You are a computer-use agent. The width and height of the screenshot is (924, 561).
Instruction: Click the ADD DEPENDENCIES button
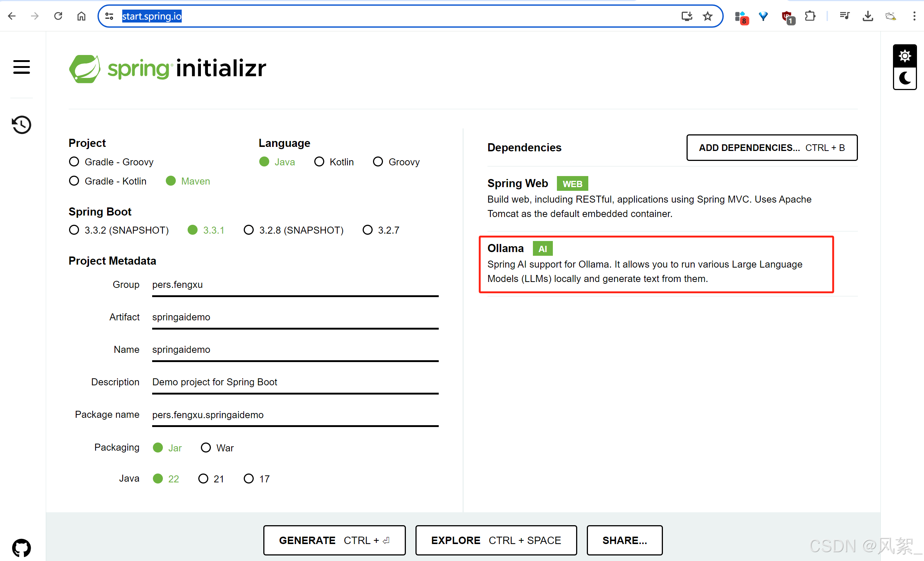772,148
